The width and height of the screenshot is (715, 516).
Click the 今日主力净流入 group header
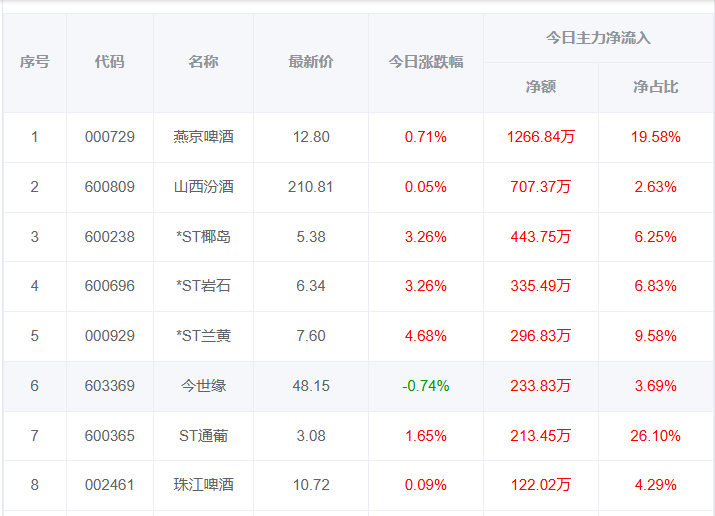click(x=598, y=38)
